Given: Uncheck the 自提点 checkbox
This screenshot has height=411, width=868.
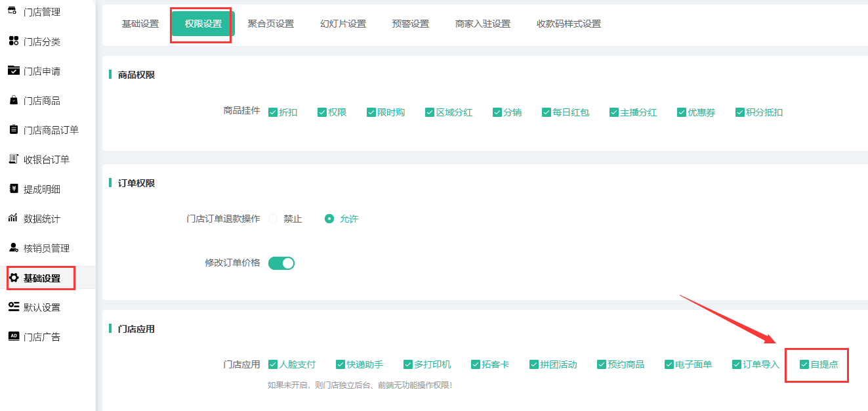Looking at the screenshot, I should [804, 364].
